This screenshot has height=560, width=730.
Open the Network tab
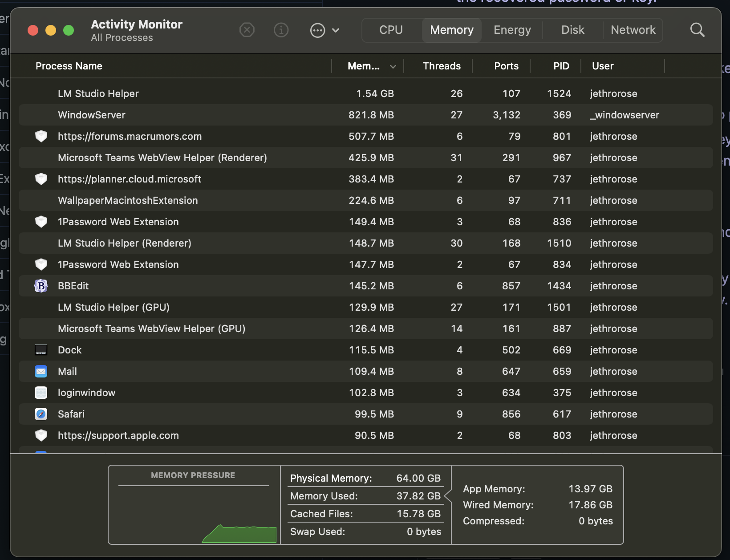633,30
